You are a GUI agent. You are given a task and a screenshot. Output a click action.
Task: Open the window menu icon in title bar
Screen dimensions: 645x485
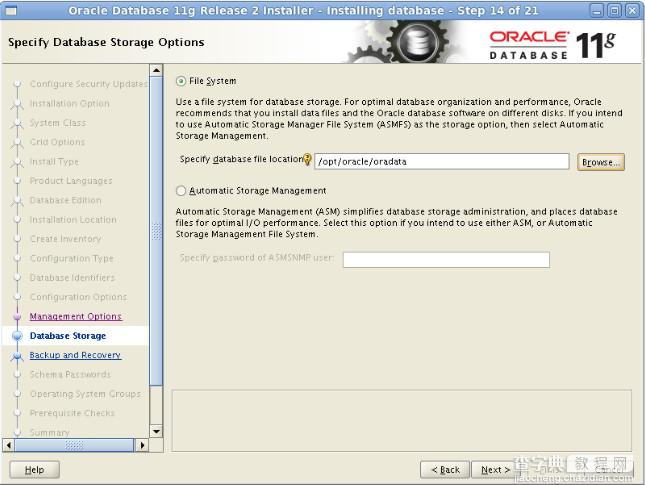tap(11, 11)
